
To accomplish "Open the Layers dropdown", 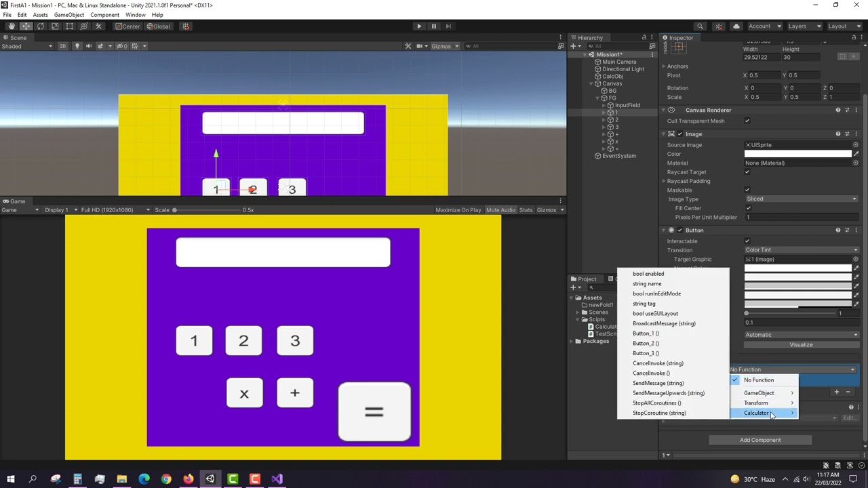I will (804, 26).
